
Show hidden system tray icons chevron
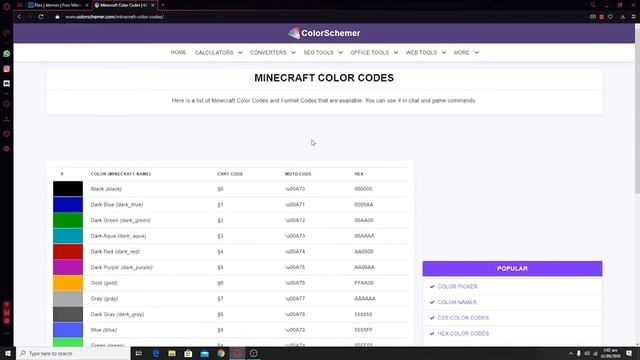coord(571,353)
